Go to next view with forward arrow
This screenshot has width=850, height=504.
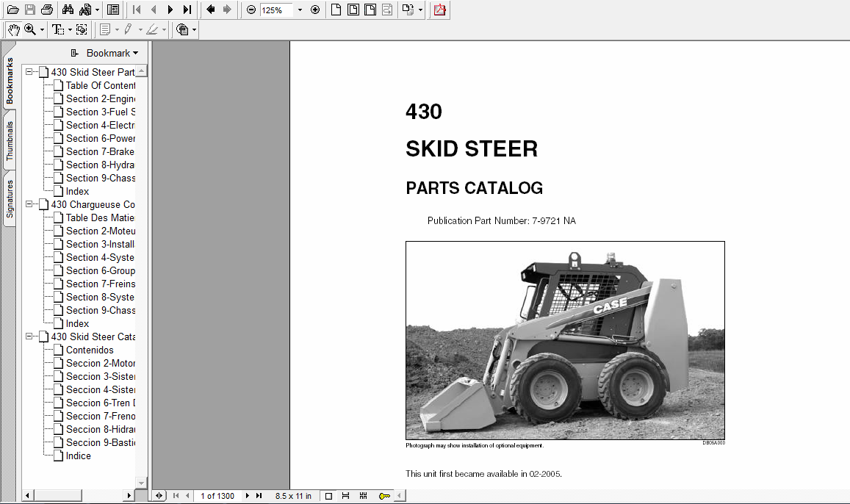(x=227, y=10)
